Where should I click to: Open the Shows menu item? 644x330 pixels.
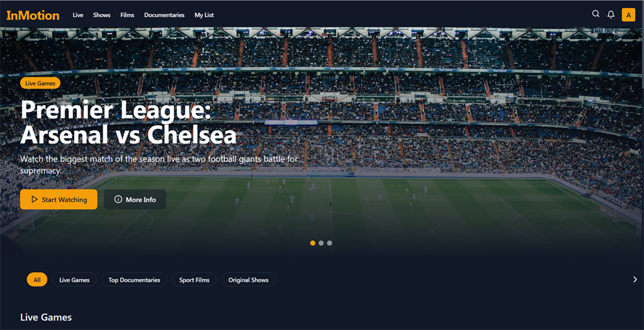click(102, 15)
